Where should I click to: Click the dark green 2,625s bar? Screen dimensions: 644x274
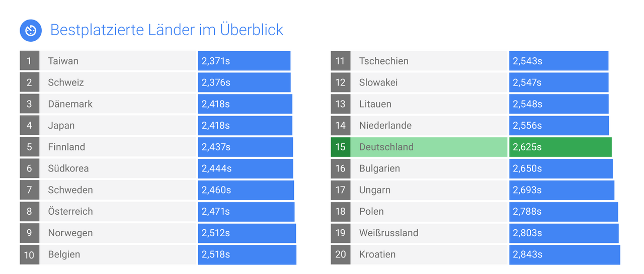coord(560,147)
